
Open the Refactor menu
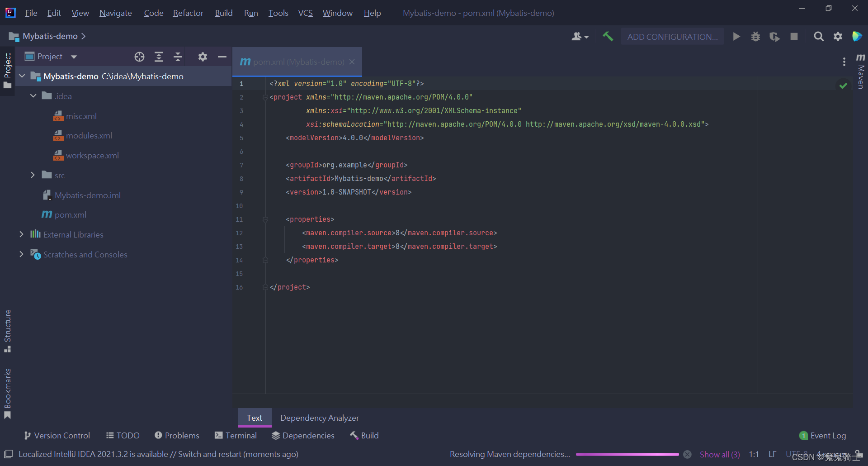(188, 13)
